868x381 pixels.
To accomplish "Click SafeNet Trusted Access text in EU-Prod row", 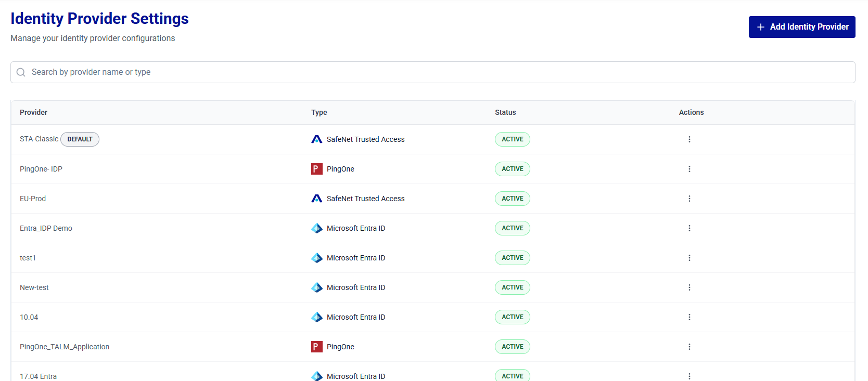I will point(365,199).
